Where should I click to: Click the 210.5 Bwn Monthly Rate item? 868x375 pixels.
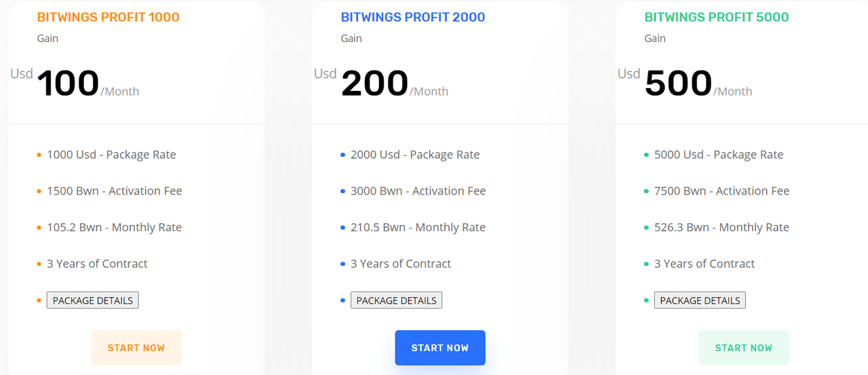coord(418,228)
